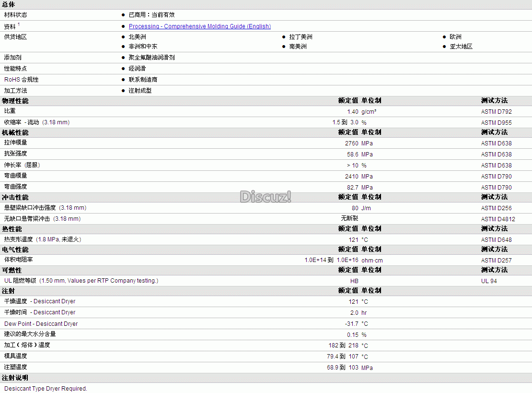This screenshot has height=393, width=532.
Task: Select the 82.7 flexural strength value
Action: [353, 188]
